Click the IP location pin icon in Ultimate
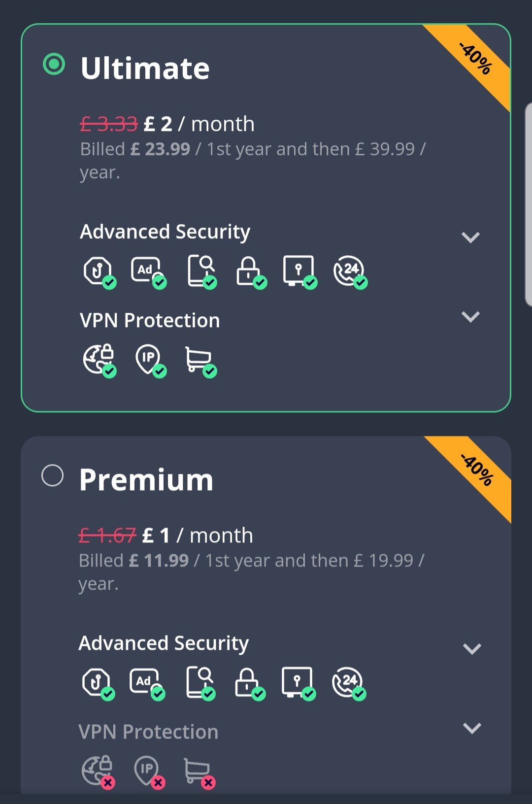The image size is (532, 804). click(151, 361)
